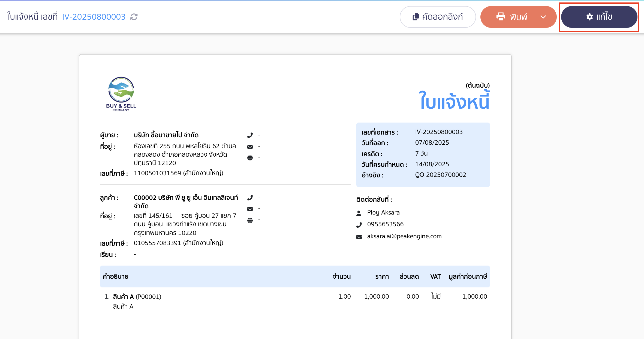644x339 pixels.
Task: Open invoice link IV-20250800003 in the header
Action: coord(94,17)
